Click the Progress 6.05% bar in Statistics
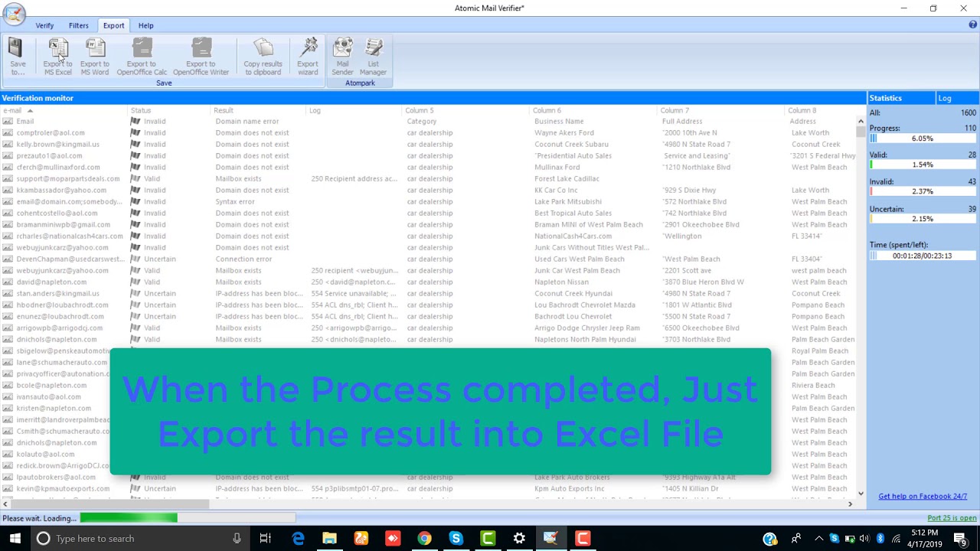Viewport: 980px width, 551px height. pos(923,139)
